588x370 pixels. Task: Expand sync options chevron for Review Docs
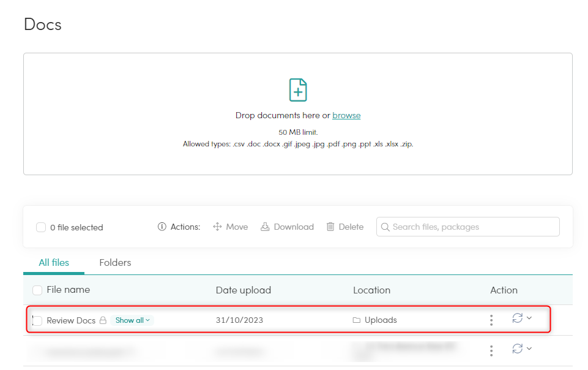[529, 318]
